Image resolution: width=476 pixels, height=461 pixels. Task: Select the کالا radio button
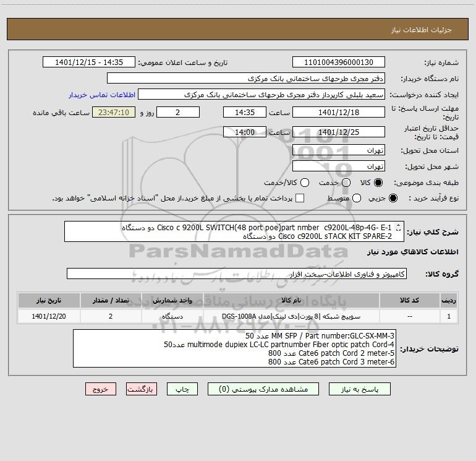(378, 183)
